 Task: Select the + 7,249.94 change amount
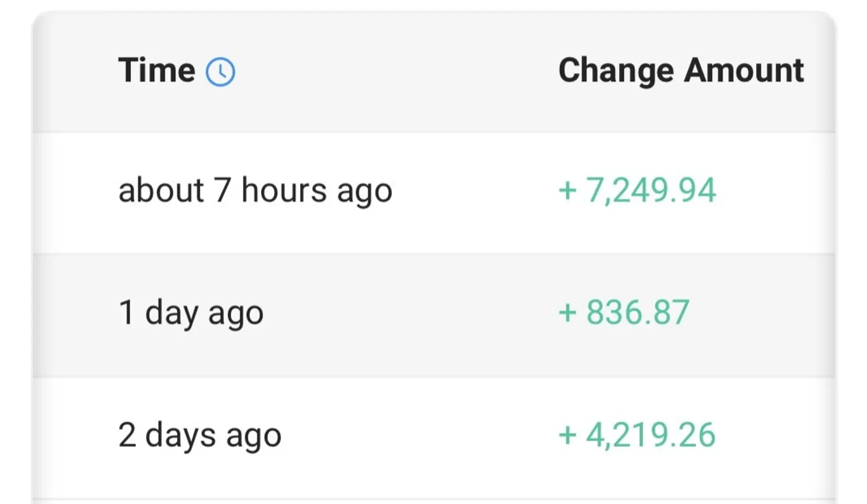pyautogui.click(x=637, y=190)
